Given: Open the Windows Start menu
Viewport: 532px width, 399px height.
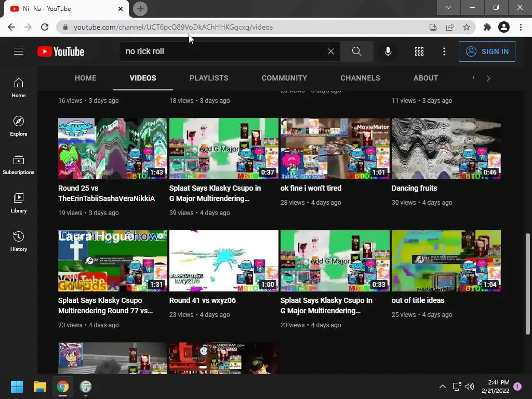Looking at the screenshot, I should point(17,387).
